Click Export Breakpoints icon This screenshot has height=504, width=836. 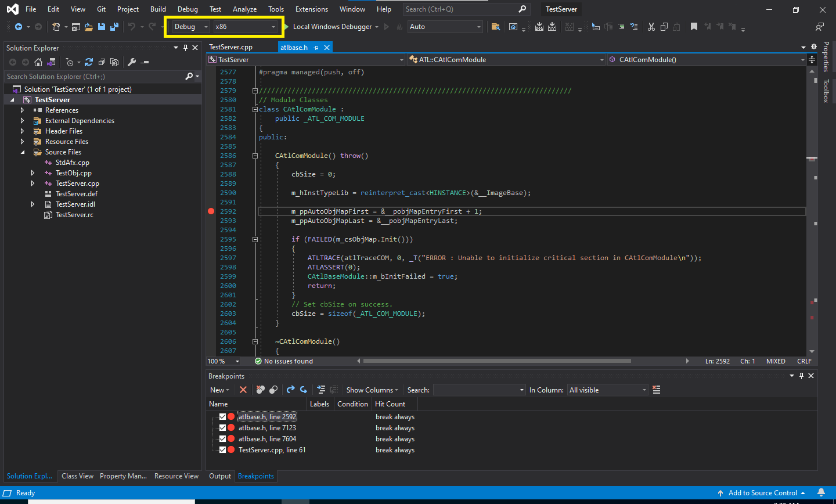coord(290,390)
